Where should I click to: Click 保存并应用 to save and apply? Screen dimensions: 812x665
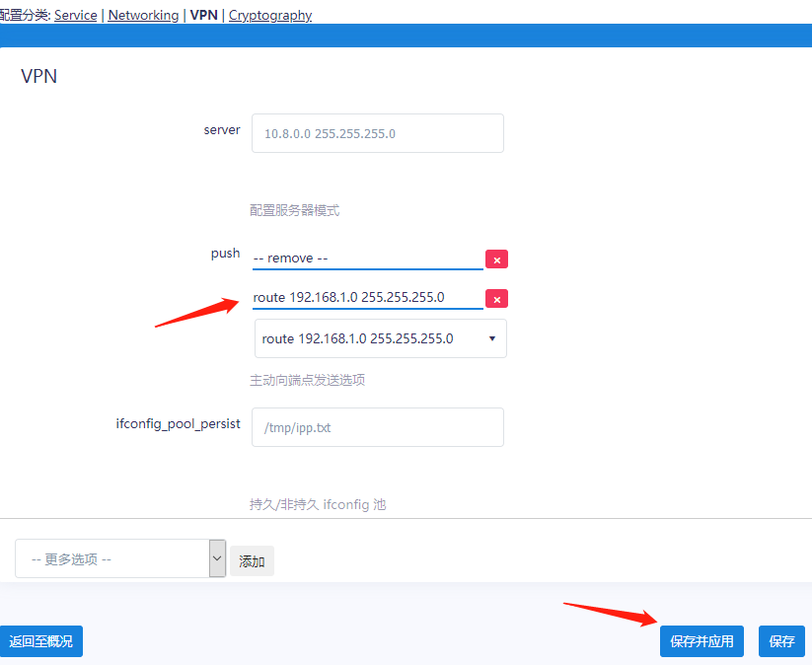pos(701,641)
